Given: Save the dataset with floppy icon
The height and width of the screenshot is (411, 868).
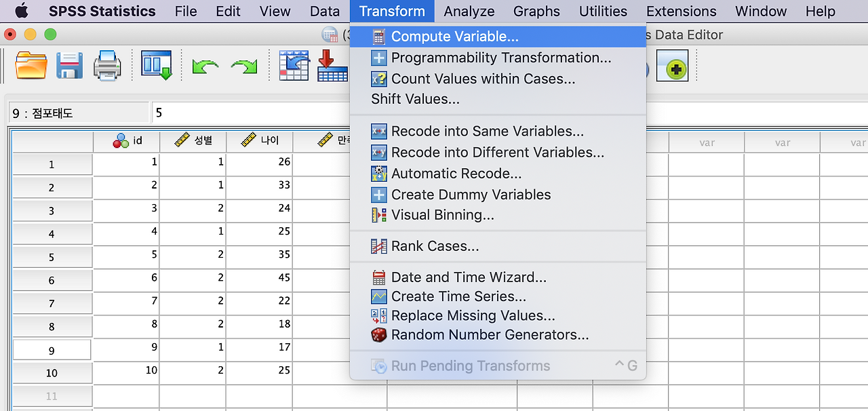Looking at the screenshot, I should pos(69,66).
